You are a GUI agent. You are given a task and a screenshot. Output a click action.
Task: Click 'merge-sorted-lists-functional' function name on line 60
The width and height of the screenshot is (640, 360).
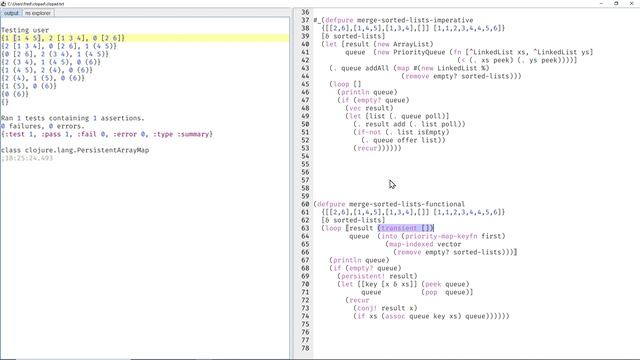(407, 204)
